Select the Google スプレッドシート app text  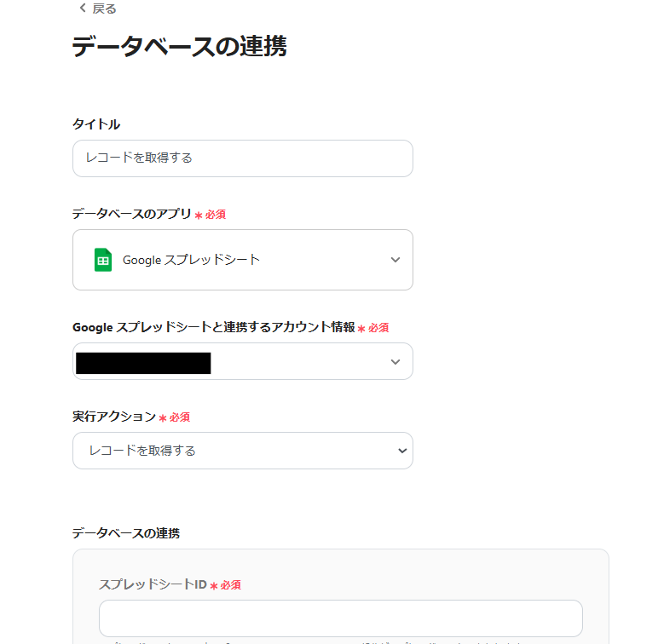[191, 260]
